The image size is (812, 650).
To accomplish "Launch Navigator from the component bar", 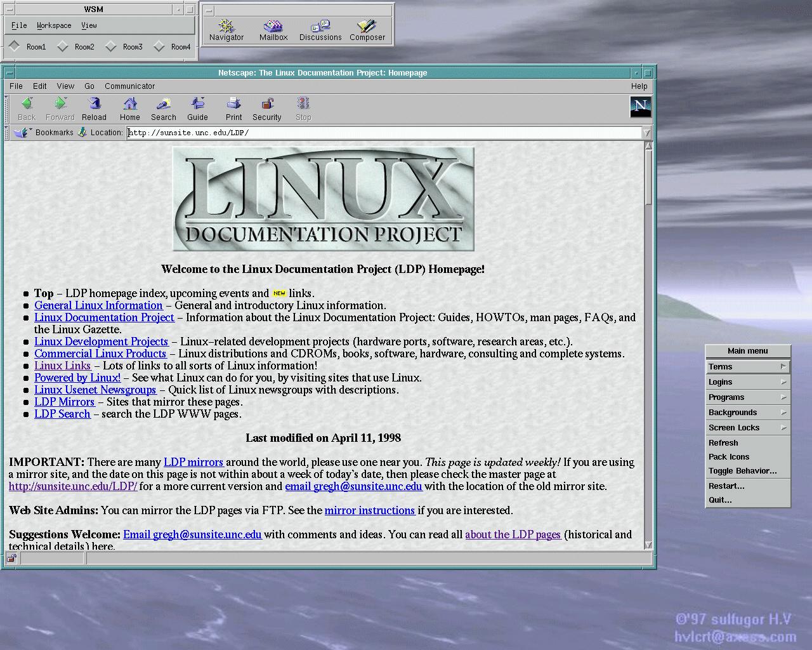I will (x=226, y=26).
